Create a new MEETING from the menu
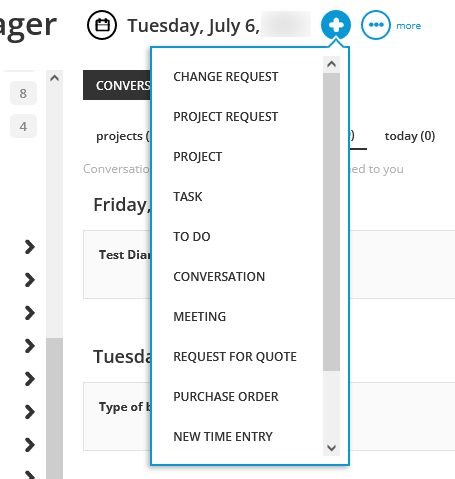Screen dimensions: 455x479 [200, 317]
